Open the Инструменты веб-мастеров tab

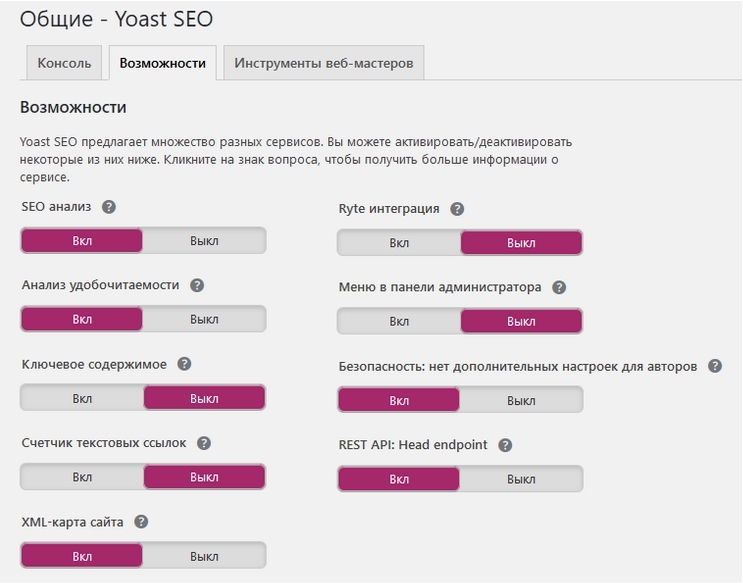click(323, 63)
